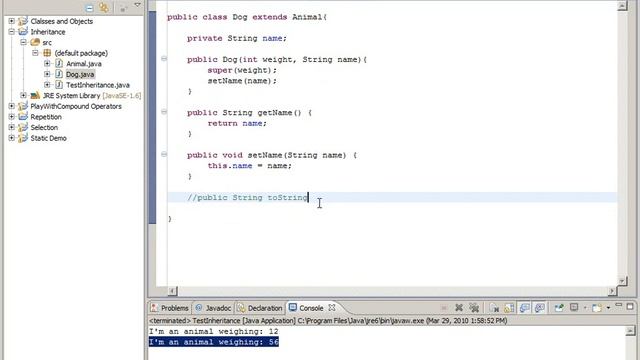Expand the Claisses and Objects project
640x360 pixels.
click(11, 21)
